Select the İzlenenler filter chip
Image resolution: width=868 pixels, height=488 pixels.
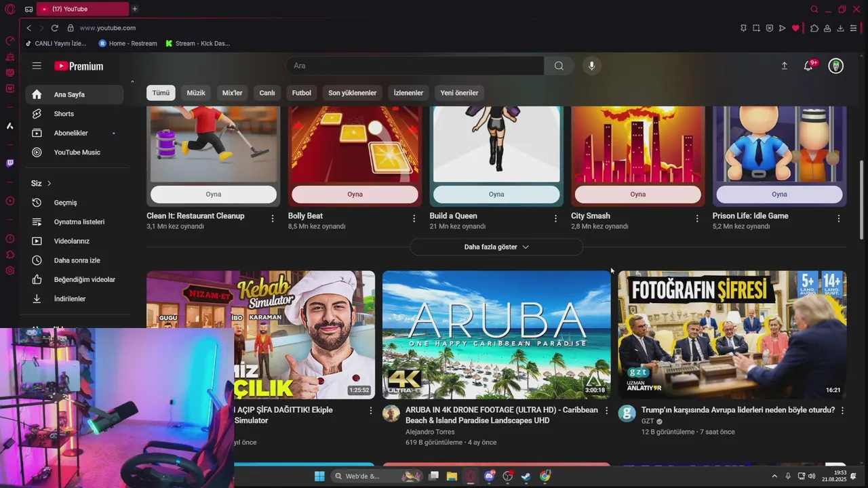click(x=408, y=93)
